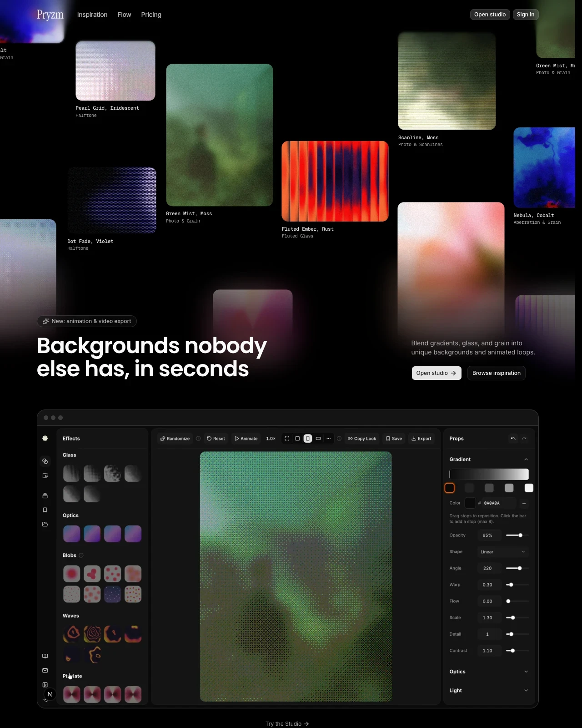
Task: Go to the Flow nav item
Action: [x=124, y=15]
